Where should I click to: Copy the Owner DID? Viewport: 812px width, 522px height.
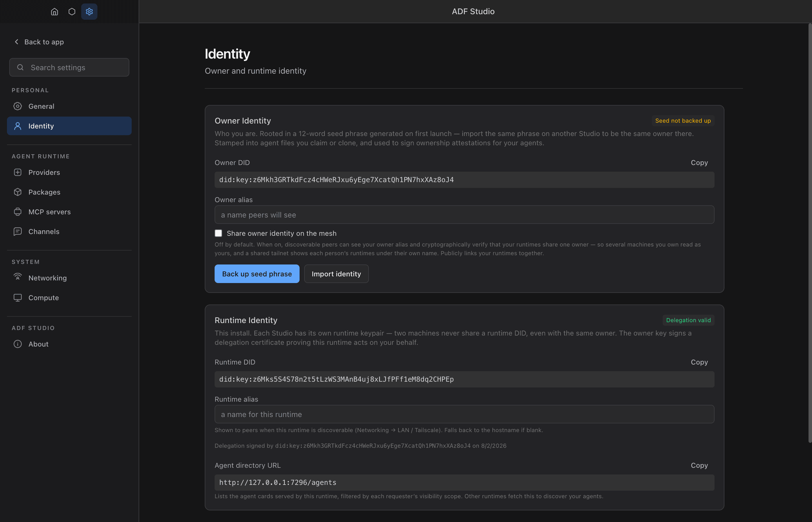point(699,163)
